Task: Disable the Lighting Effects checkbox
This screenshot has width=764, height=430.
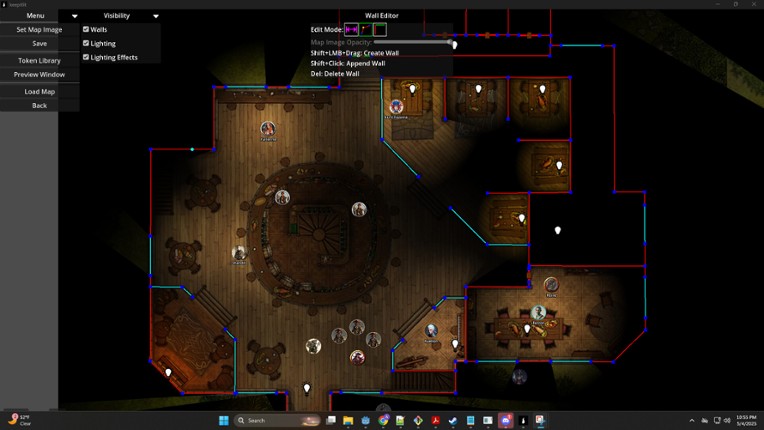Action: [86, 58]
